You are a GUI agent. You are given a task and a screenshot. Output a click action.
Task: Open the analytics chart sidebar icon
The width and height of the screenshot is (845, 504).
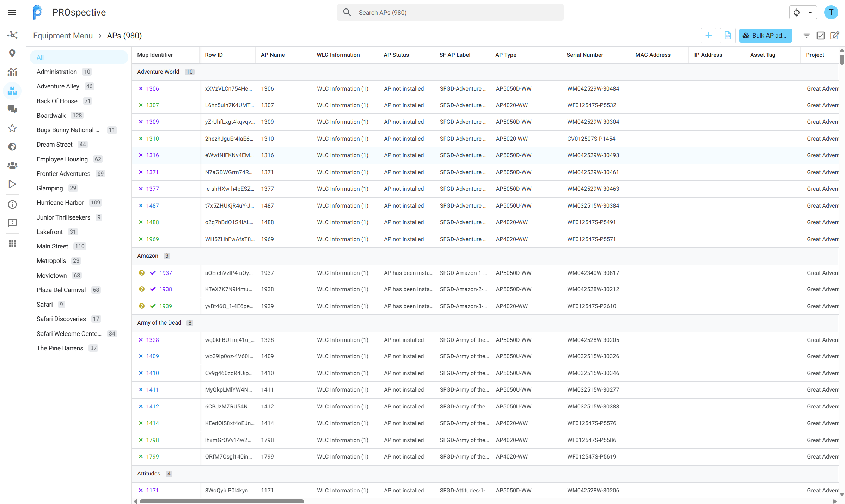click(12, 72)
